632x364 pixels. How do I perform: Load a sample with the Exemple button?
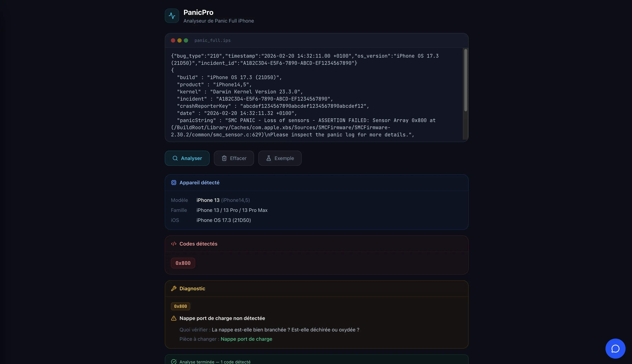coord(280,158)
